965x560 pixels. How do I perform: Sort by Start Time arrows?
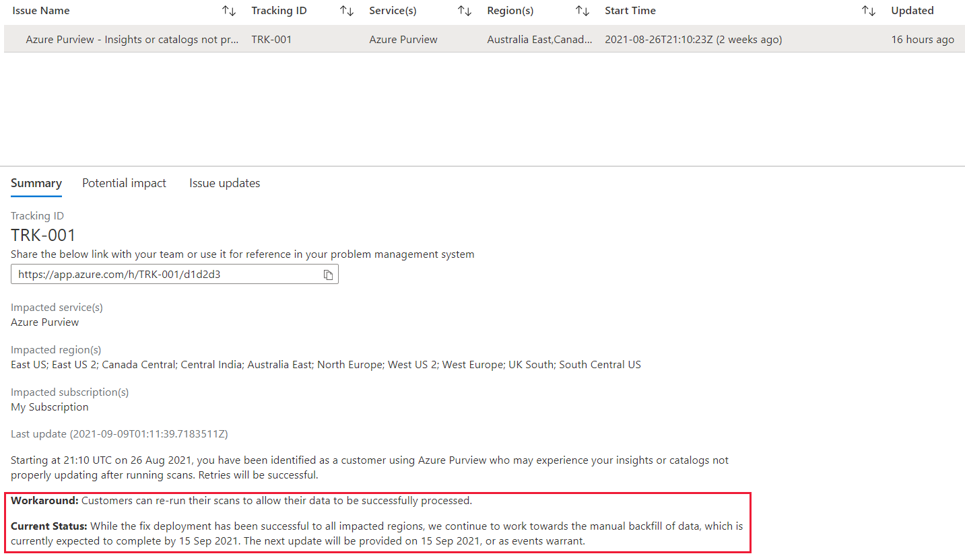[x=869, y=11]
